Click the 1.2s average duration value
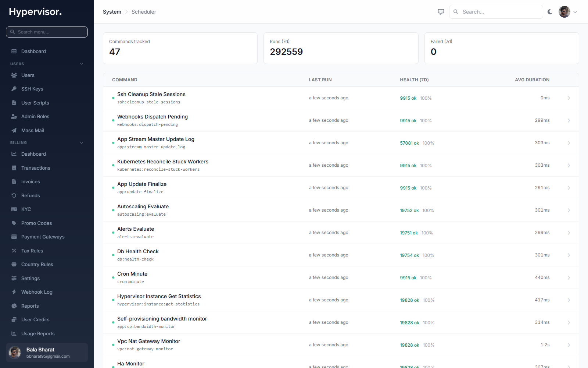 pyautogui.click(x=545, y=345)
